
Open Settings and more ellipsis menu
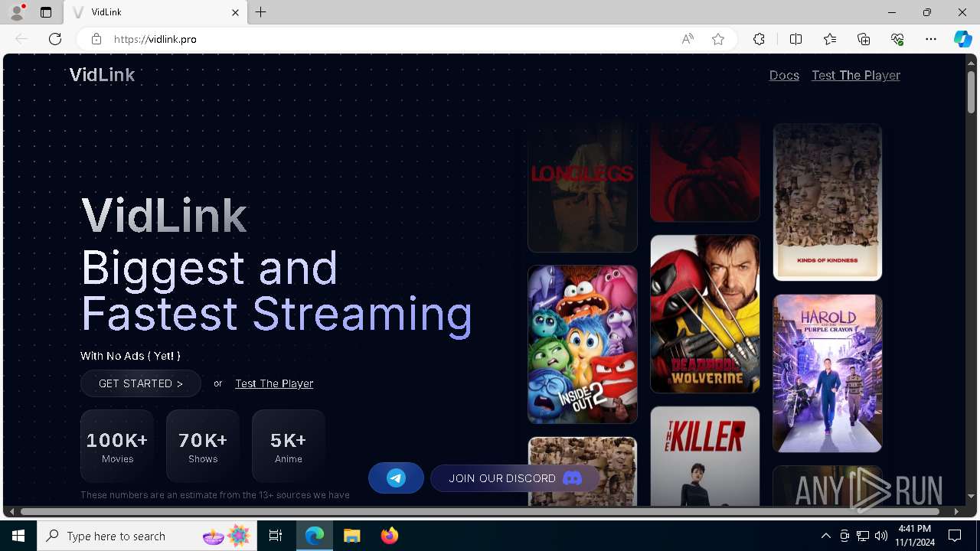[x=931, y=39]
